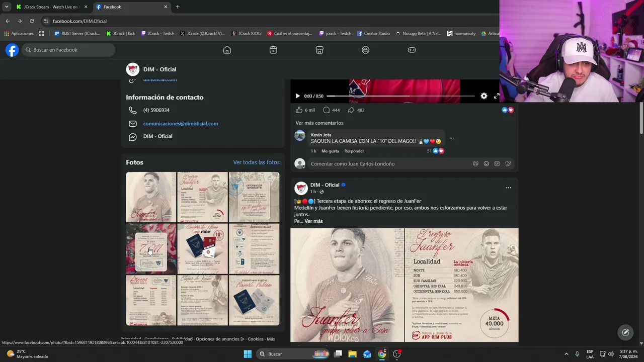The image size is (644, 362).
Task: Open the Pasaporte Poderoso photo thumbnail
Action: pos(254,300)
